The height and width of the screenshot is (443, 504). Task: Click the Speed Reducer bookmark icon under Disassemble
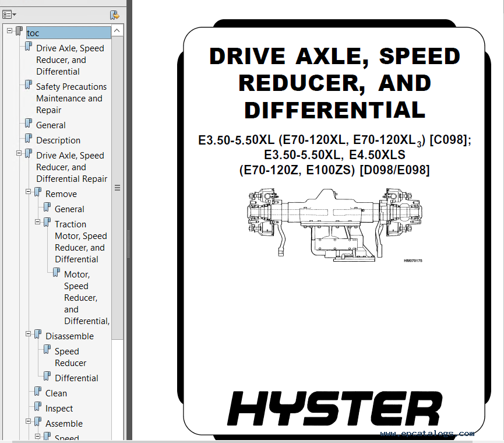coord(47,350)
